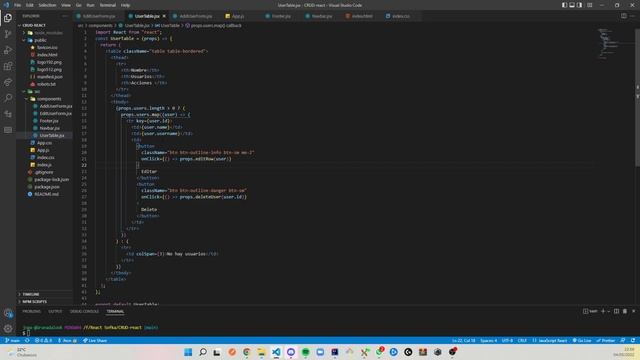The height and width of the screenshot is (360, 640).
Task: Expand the NPM SCRIPTS section
Action: pyautogui.click(x=34, y=302)
